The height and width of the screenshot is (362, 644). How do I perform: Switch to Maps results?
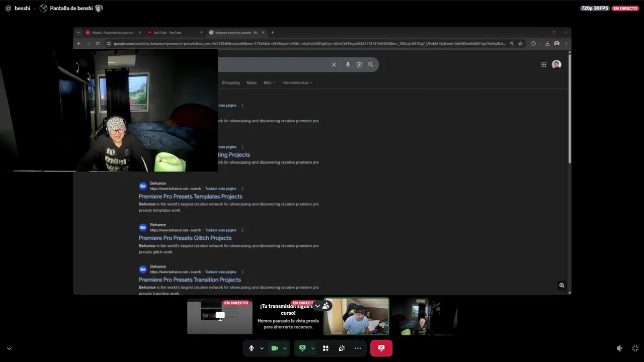click(x=252, y=82)
